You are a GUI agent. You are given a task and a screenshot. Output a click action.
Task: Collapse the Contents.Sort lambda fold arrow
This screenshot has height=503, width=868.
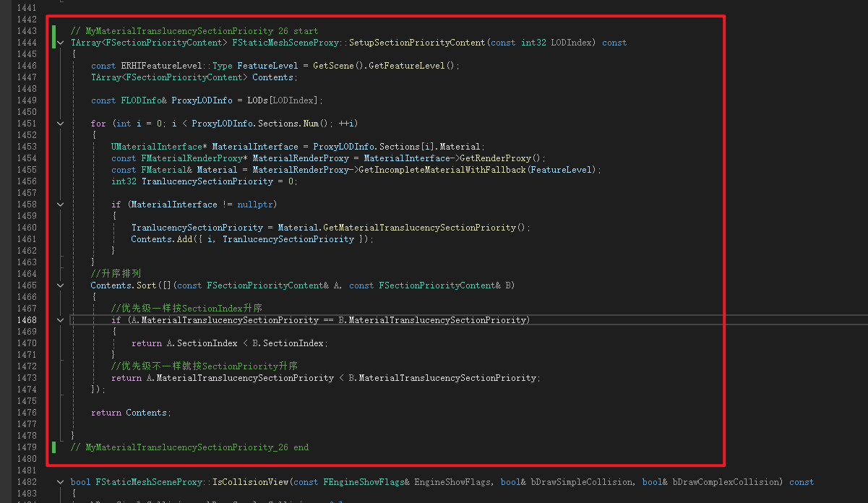pyautogui.click(x=61, y=285)
